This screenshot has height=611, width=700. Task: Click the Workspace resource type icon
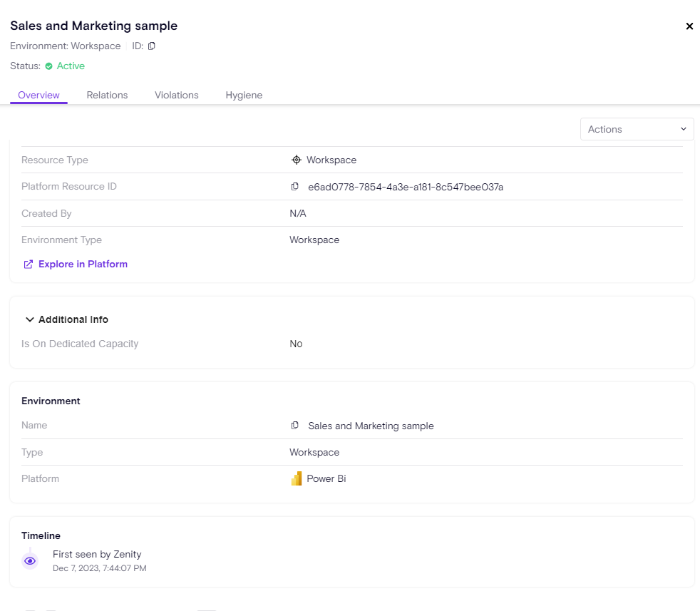pyautogui.click(x=297, y=160)
